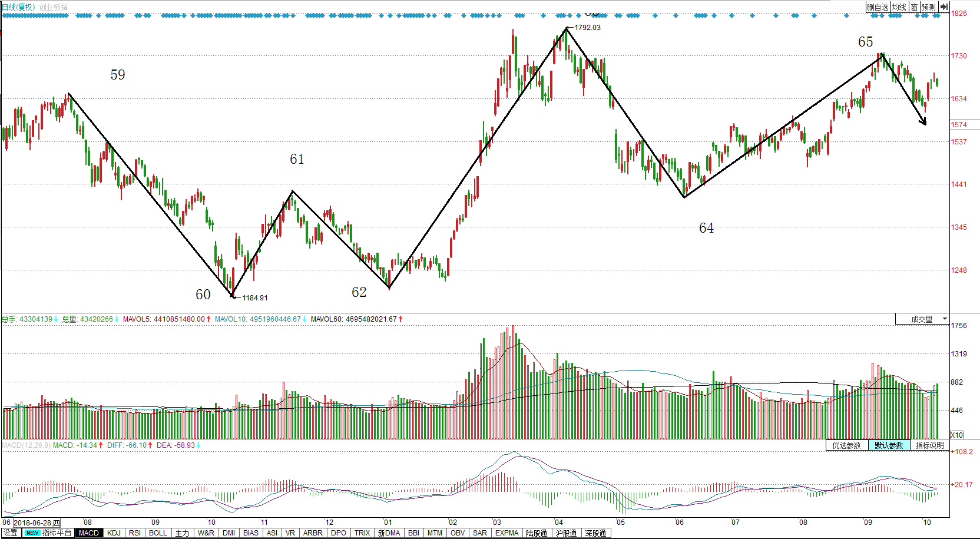The height and width of the screenshot is (539, 980).
Task: Open the 陆股通 tab
Action: tap(537, 533)
